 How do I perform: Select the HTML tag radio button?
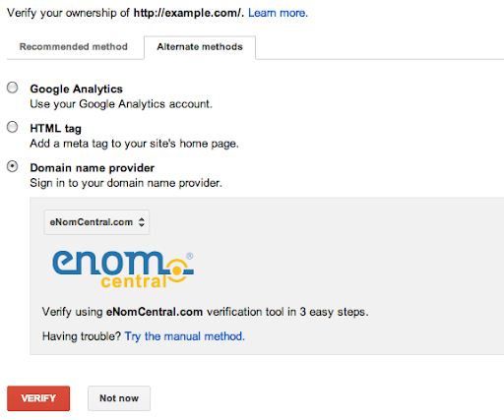pos(13,127)
